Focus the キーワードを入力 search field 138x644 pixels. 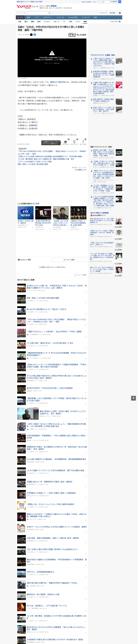click(x=32, y=13)
